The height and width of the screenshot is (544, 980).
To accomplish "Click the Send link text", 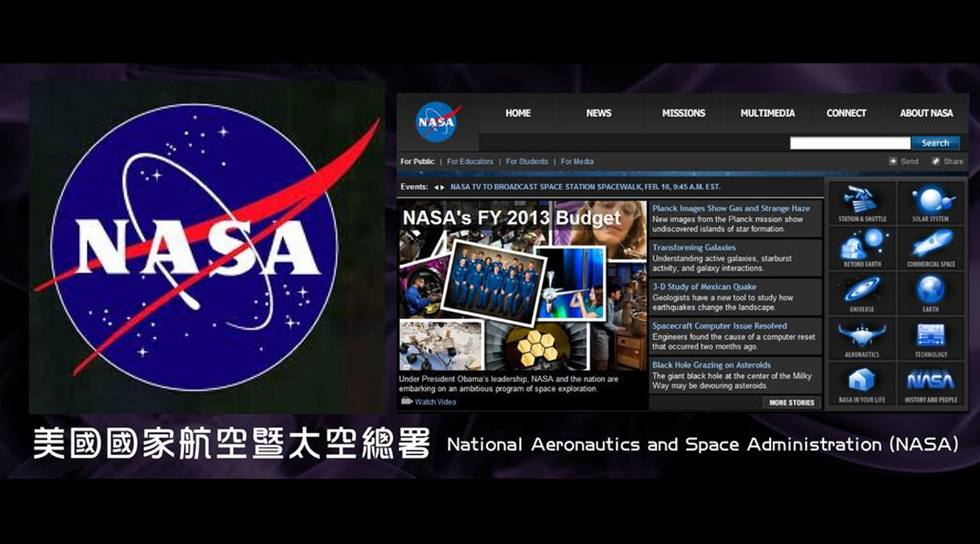I will [909, 161].
